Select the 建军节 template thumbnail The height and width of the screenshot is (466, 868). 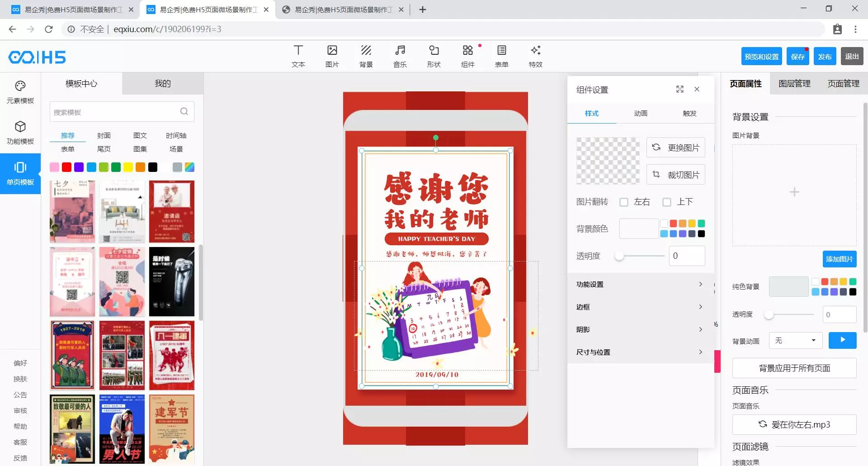tap(172, 429)
